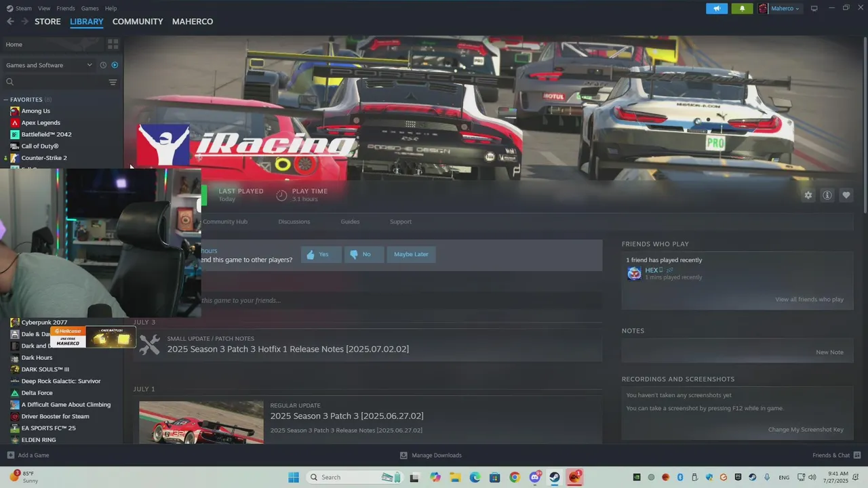Open the View menu

point(44,8)
